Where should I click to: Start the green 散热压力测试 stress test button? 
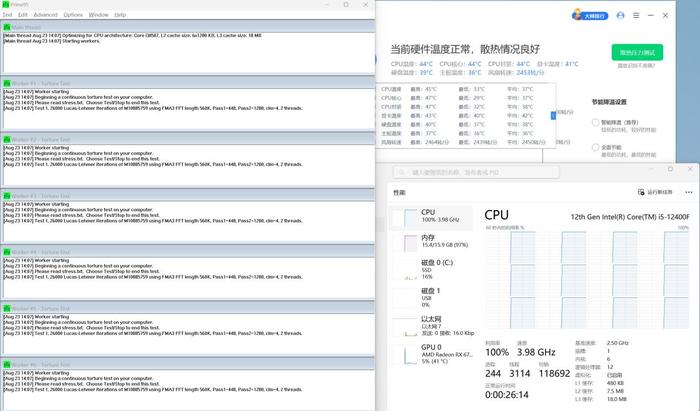(x=637, y=52)
